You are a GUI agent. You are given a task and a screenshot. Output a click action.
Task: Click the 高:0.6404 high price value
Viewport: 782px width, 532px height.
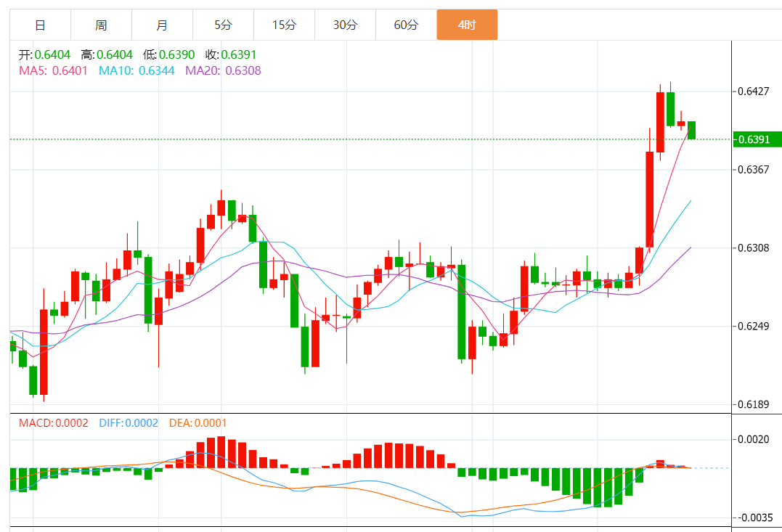click(x=107, y=55)
